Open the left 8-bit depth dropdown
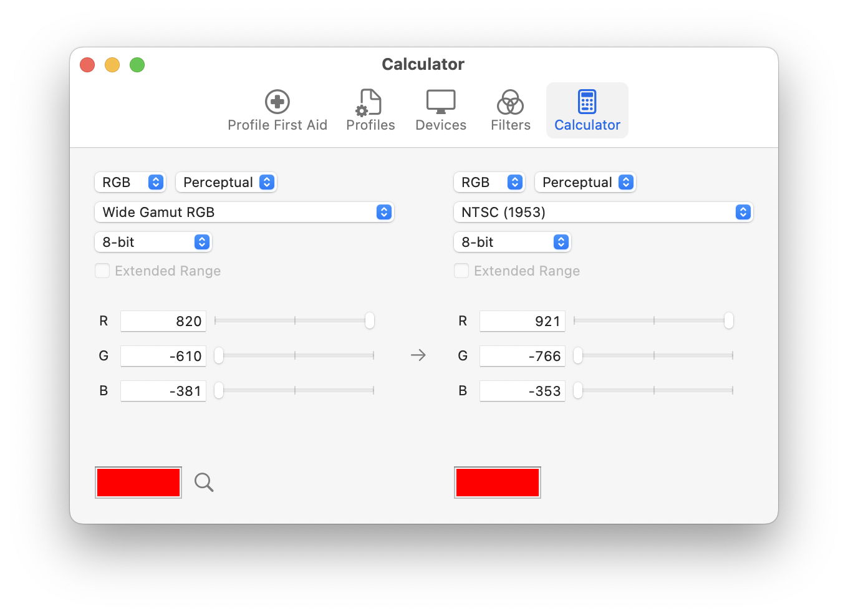Image resolution: width=848 pixels, height=616 pixels. coord(153,242)
